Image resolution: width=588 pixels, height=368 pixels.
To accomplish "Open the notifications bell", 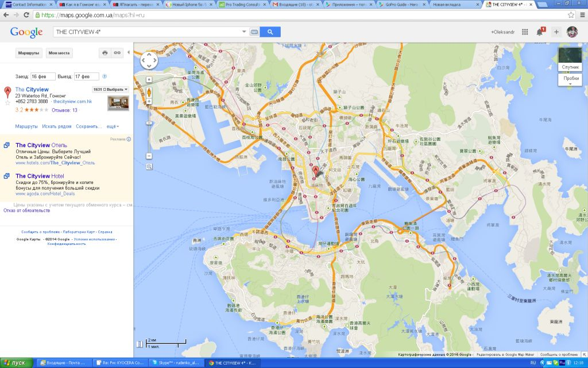I will (x=540, y=32).
